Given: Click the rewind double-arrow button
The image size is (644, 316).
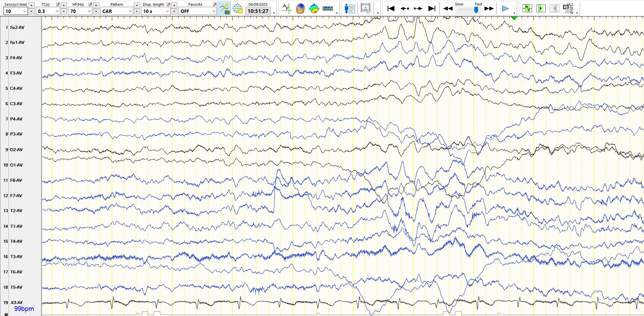Looking at the screenshot, I should 448,9.
